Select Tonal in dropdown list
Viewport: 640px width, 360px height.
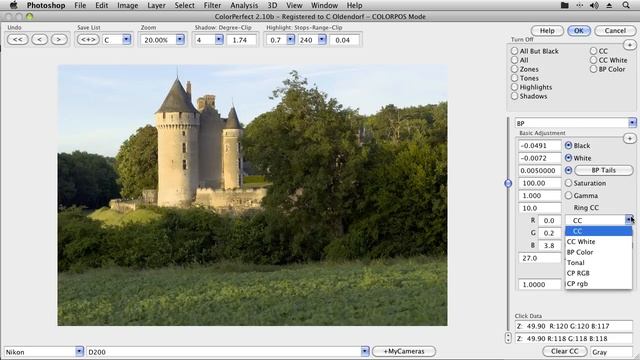click(x=598, y=263)
